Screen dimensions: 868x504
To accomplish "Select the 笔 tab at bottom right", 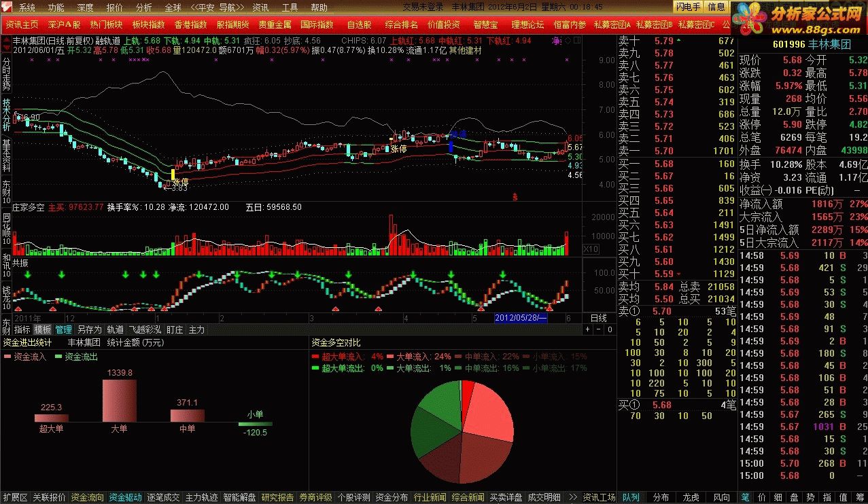I will [745, 497].
